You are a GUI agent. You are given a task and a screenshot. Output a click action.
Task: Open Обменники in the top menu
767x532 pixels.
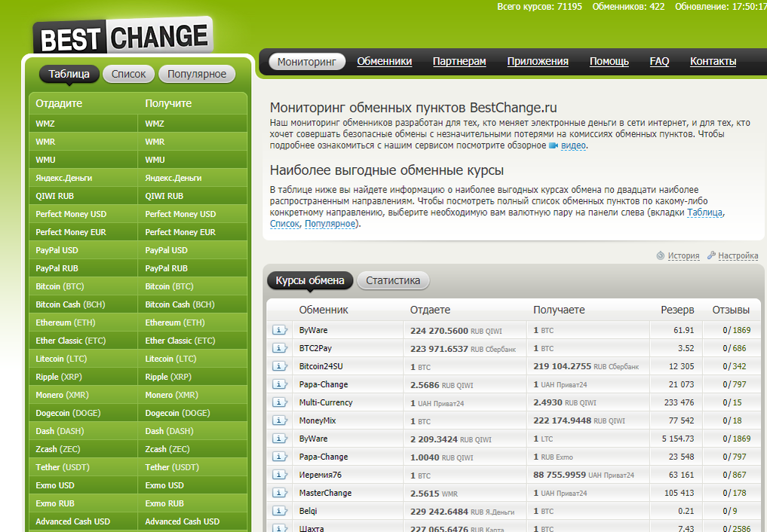pyautogui.click(x=385, y=62)
